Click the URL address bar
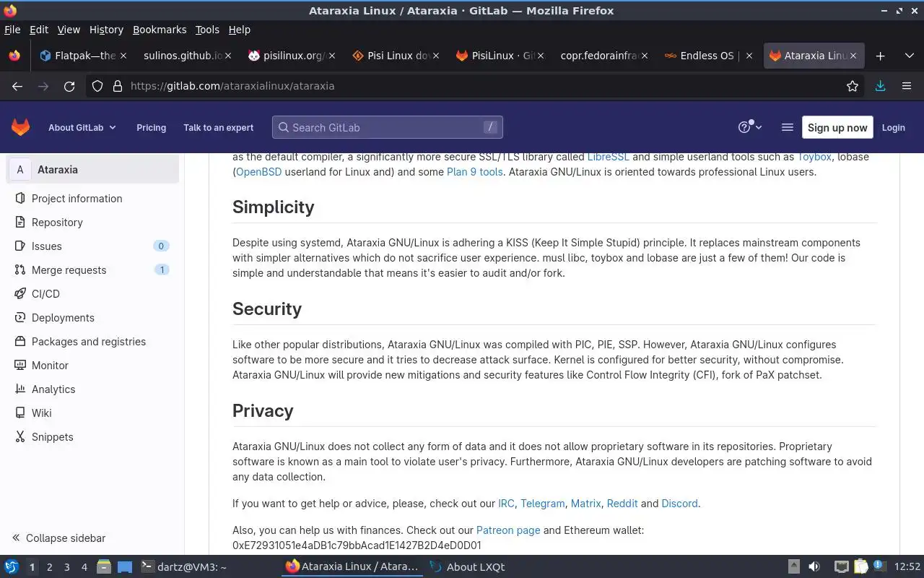 tap(476, 86)
